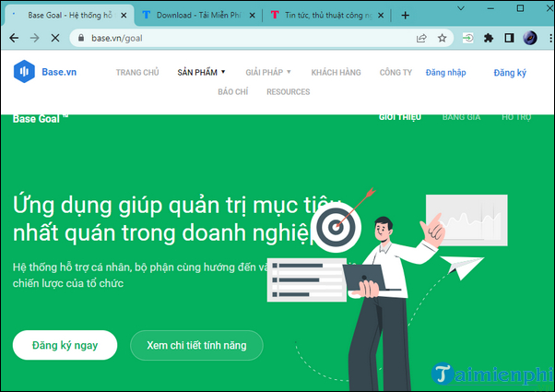
Task: Click the Đăng ký ngay button
Action: coord(65,345)
